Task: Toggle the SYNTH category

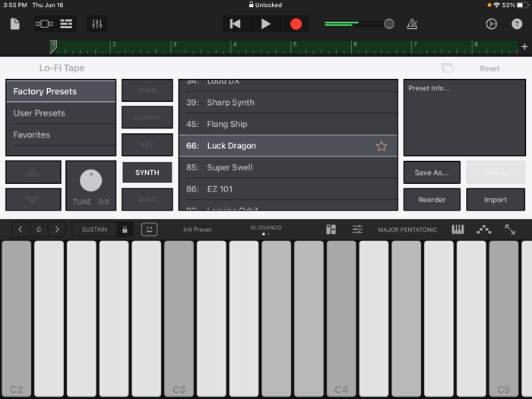Action: (147, 173)
